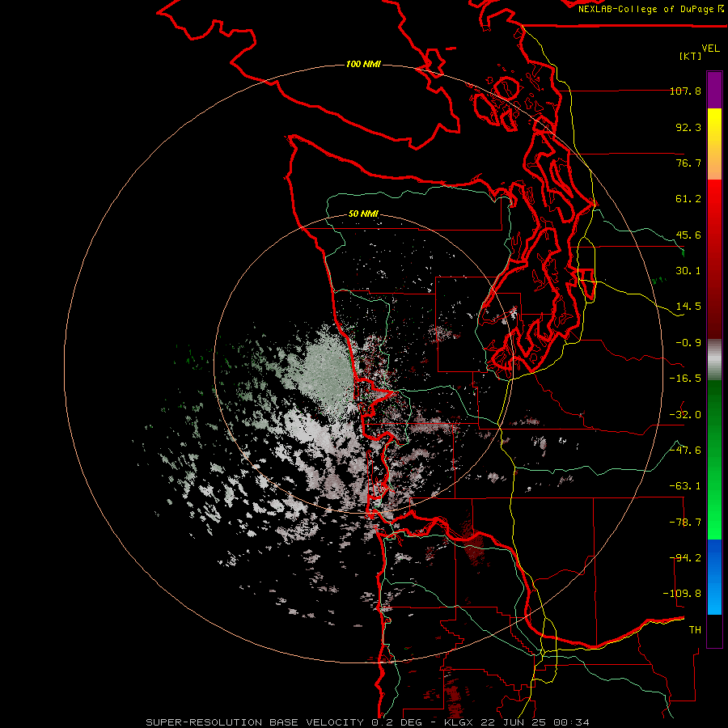Click the -32.0 velocity scale value
The height and width of the screenshot is (728, 728).
click(x=685, y=415)
